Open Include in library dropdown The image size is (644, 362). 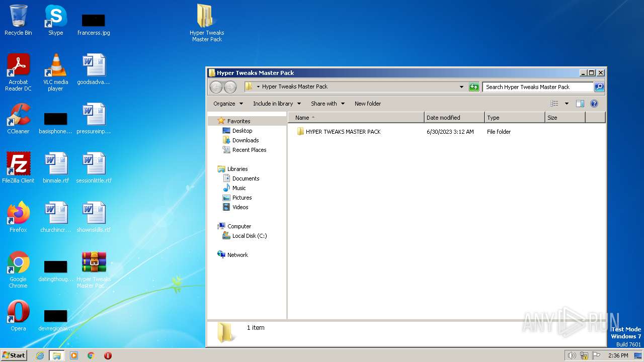point(277,104)
